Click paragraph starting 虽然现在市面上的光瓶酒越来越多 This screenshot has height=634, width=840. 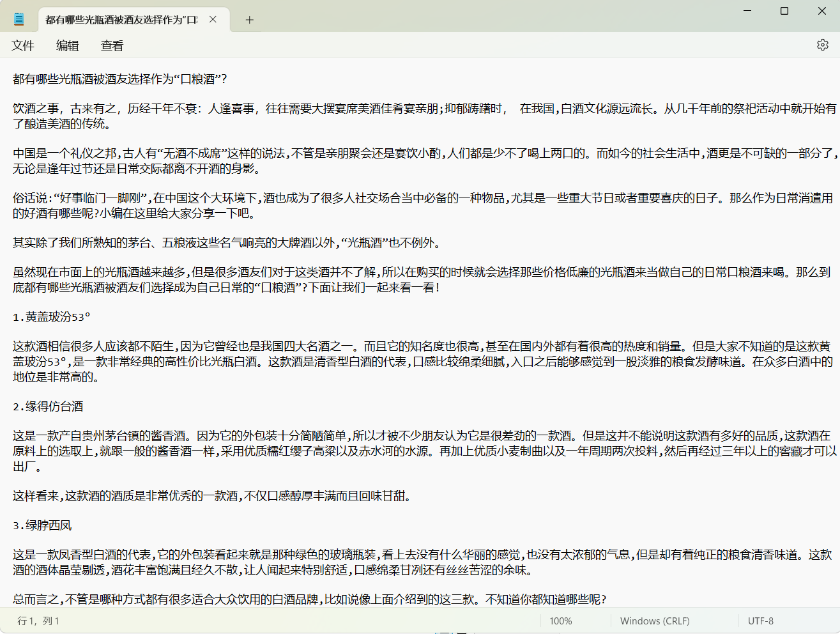422,280
